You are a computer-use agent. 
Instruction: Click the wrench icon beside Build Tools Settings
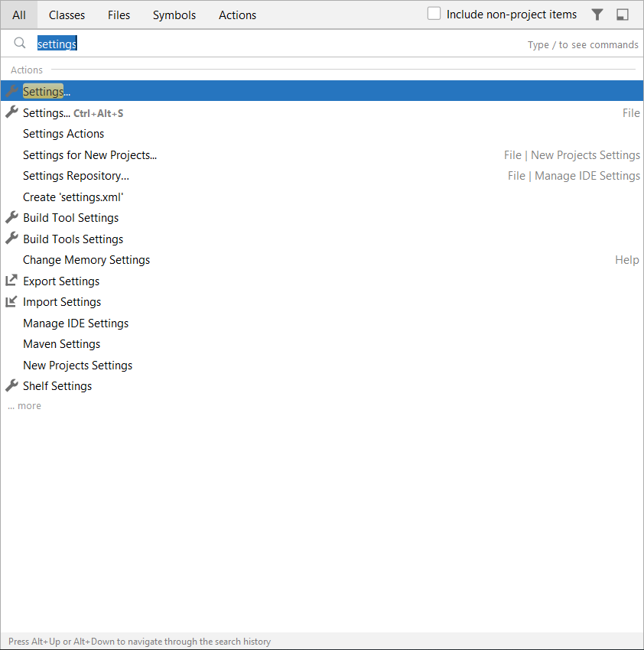point(11,239)
